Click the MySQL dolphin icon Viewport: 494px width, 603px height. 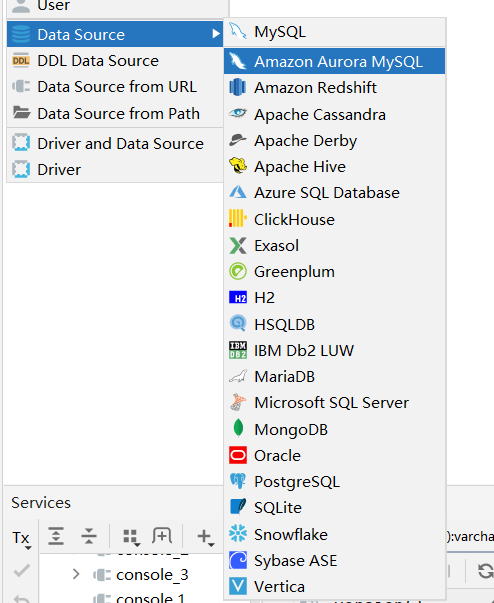tap(238, 31)
